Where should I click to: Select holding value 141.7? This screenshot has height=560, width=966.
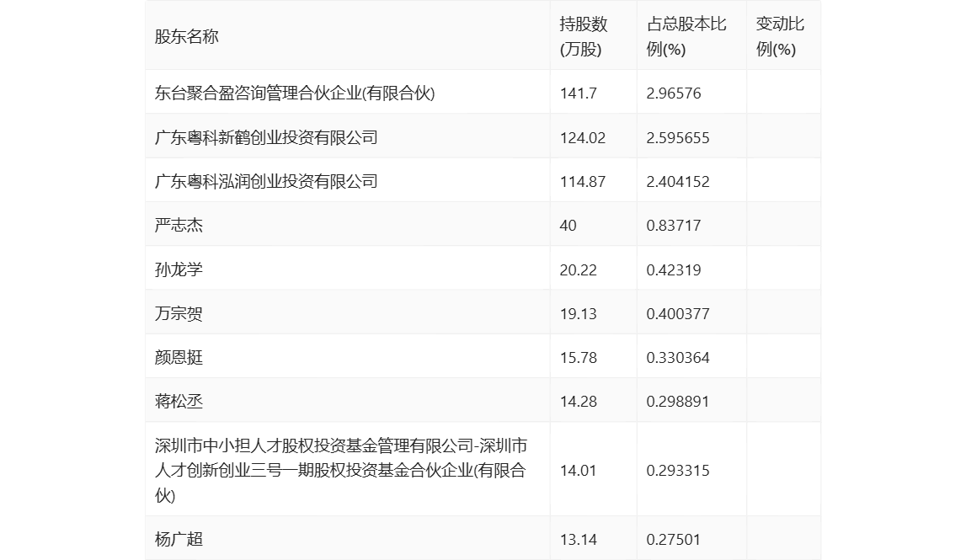click(578, 93)
